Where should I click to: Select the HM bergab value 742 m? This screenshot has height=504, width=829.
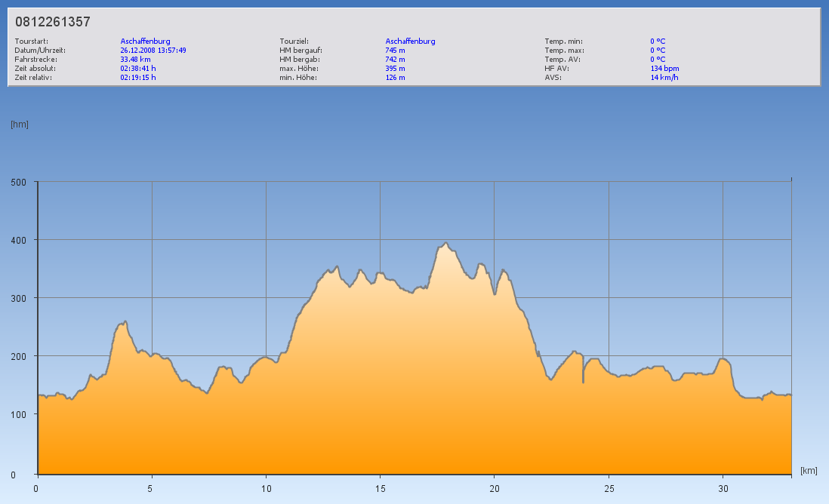[x=396, y=59]
